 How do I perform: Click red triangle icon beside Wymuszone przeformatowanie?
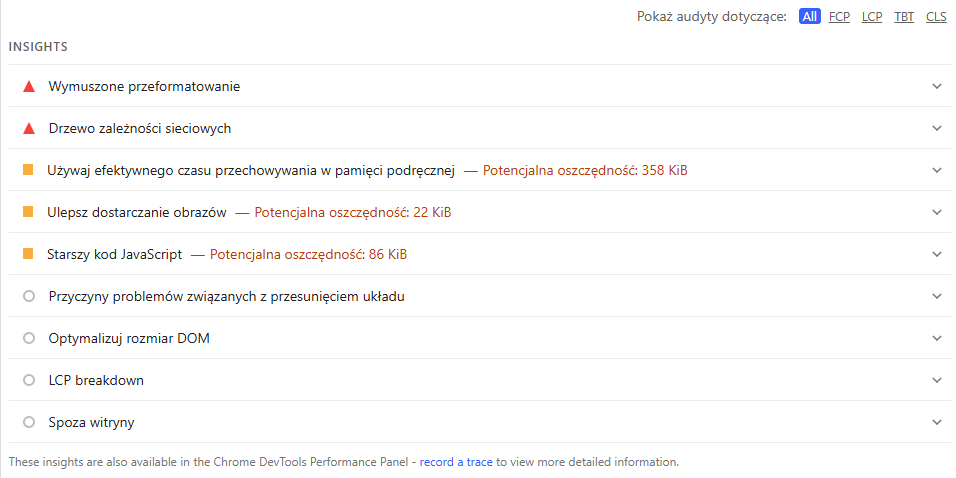(x=29, y=87)
